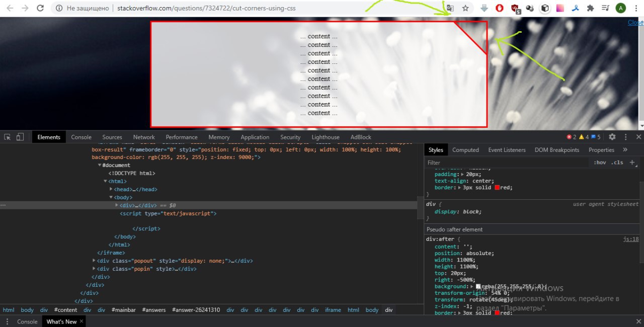The width and height of the screenshot is (644, 327).
Task: Open the Extensions puzzle piece menu
Action: click(591, 8)
